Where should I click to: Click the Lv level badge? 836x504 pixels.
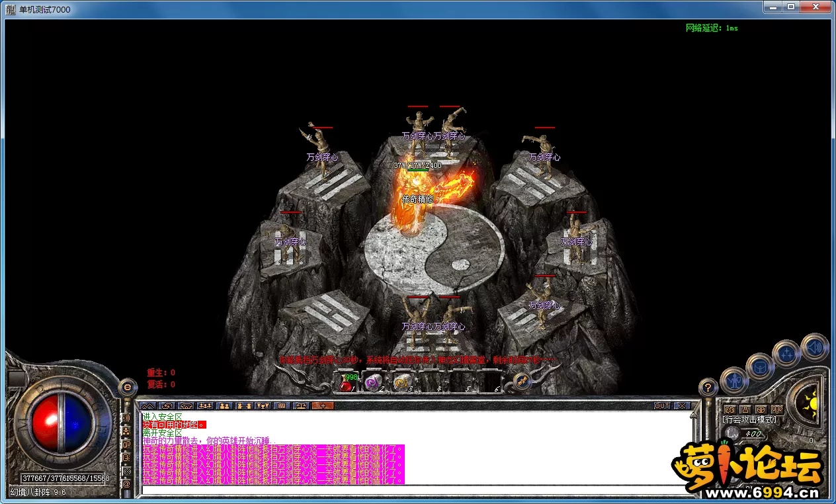[x=731, y=434]
